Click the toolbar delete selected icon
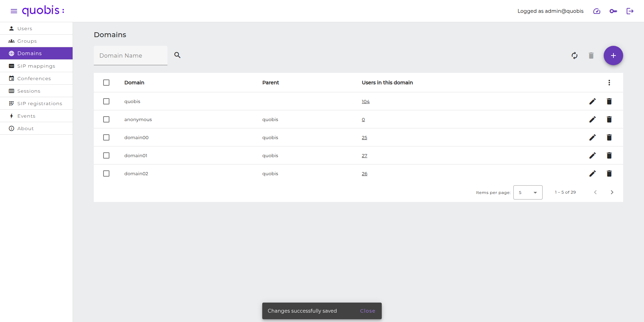 [x=591, y=56]
